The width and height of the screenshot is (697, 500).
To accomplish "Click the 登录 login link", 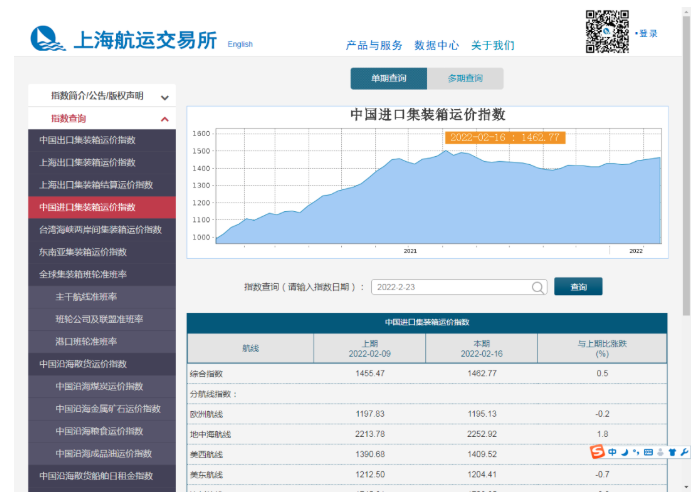I will point(648,33).
